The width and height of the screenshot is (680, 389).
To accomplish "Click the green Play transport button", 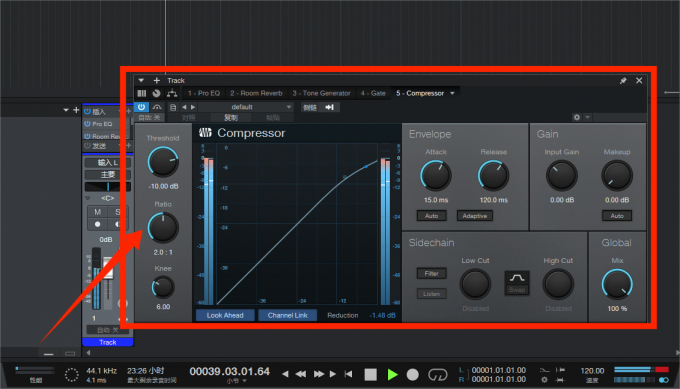I will [x=392, y=374].
